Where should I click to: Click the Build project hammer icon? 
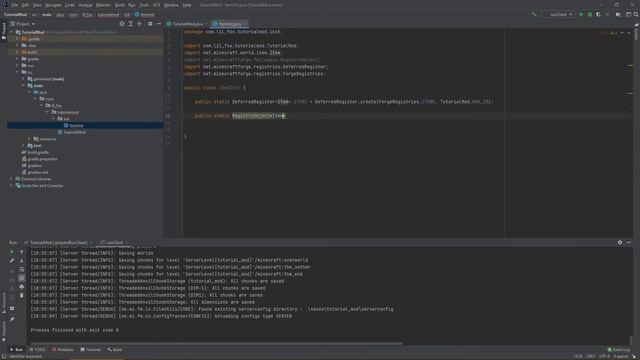(534, 14)
